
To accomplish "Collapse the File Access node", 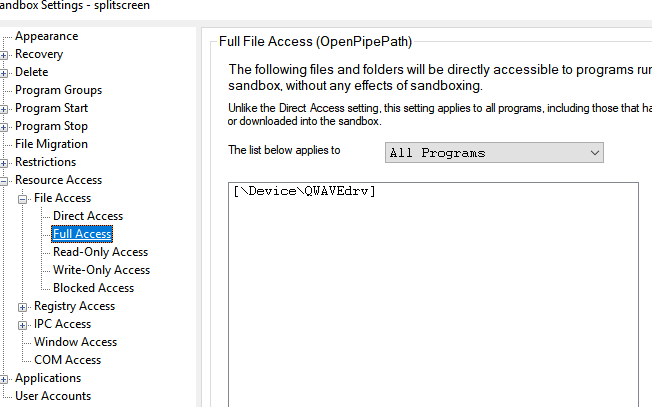I will (x=24, y=198).
